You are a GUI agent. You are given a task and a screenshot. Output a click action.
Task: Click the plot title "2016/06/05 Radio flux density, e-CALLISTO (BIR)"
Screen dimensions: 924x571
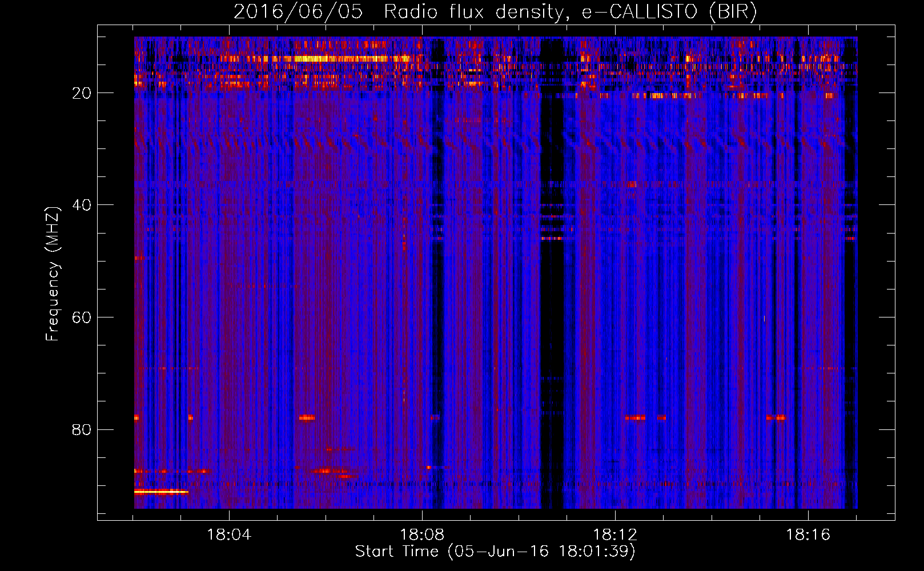point(495,12)
